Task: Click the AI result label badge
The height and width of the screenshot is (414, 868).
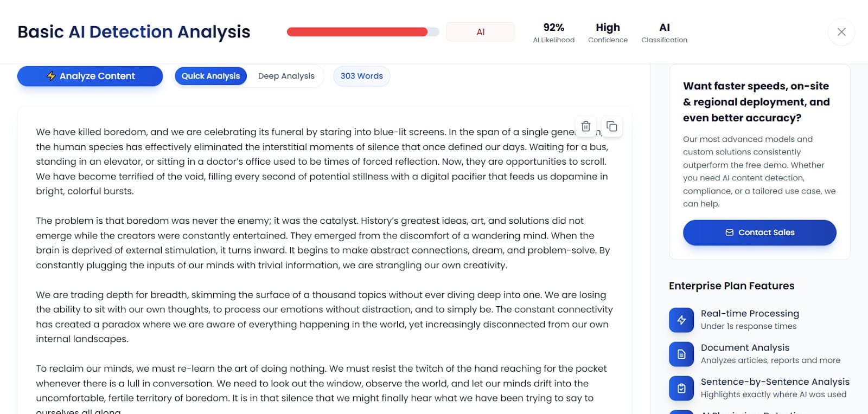Action: [480, 32]
